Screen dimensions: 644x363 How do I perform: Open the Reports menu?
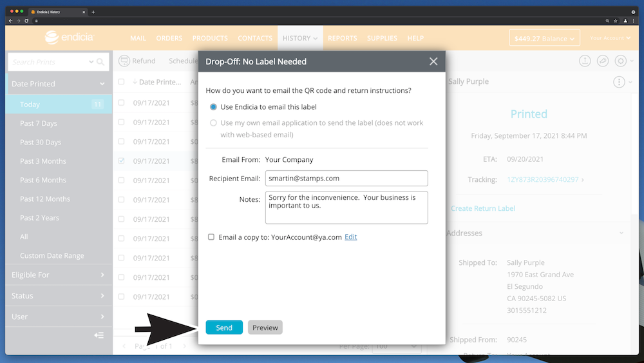click(x=342, y=39)
